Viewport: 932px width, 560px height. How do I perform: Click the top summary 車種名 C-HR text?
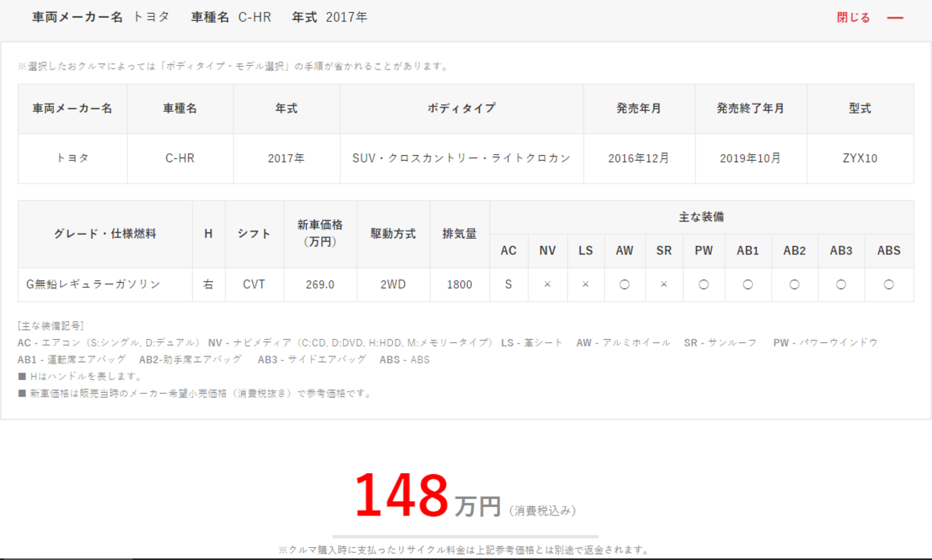point(231,17)
